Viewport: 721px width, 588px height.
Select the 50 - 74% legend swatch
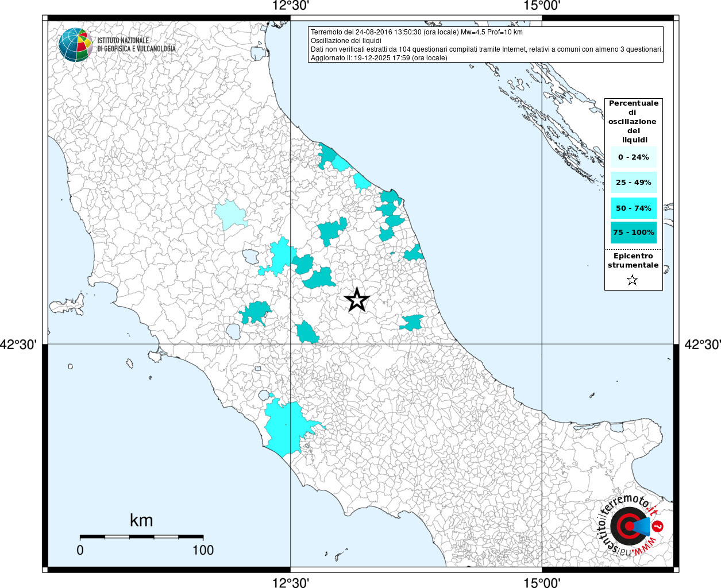(x=633, y=208)
